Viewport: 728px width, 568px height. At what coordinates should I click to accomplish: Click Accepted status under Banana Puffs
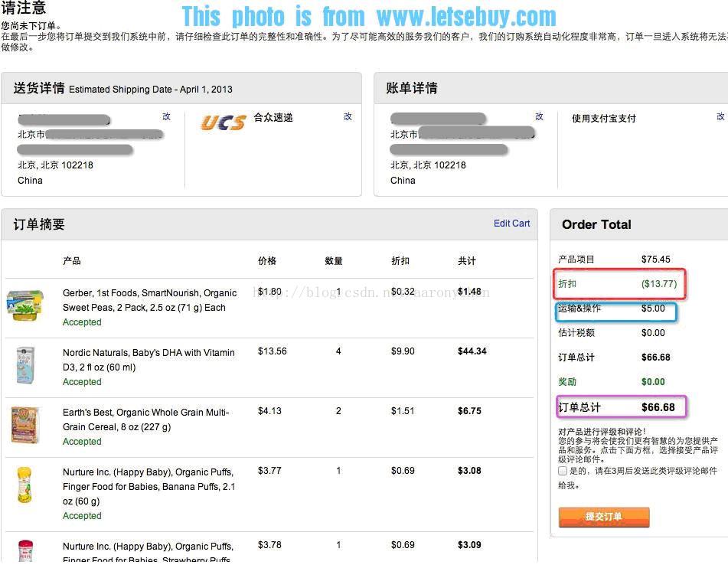point(82,515)
